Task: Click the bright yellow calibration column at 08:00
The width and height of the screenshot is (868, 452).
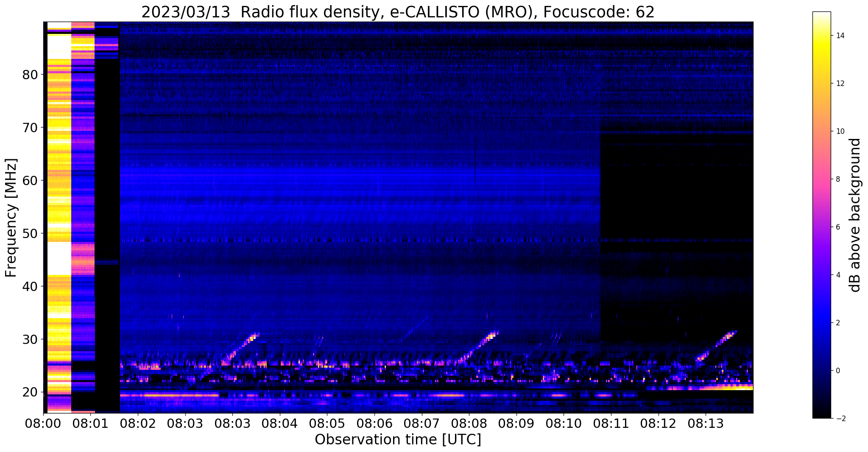Action: point(59,217)
